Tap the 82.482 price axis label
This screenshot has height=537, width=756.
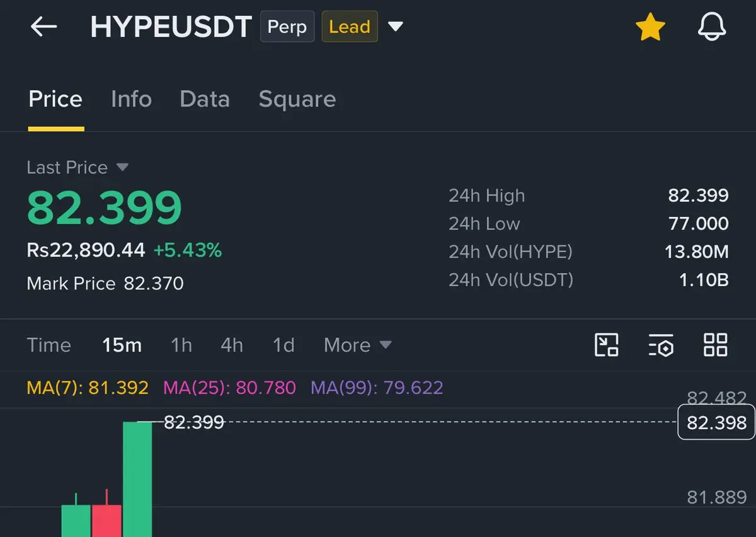click(x=717, y=398)
